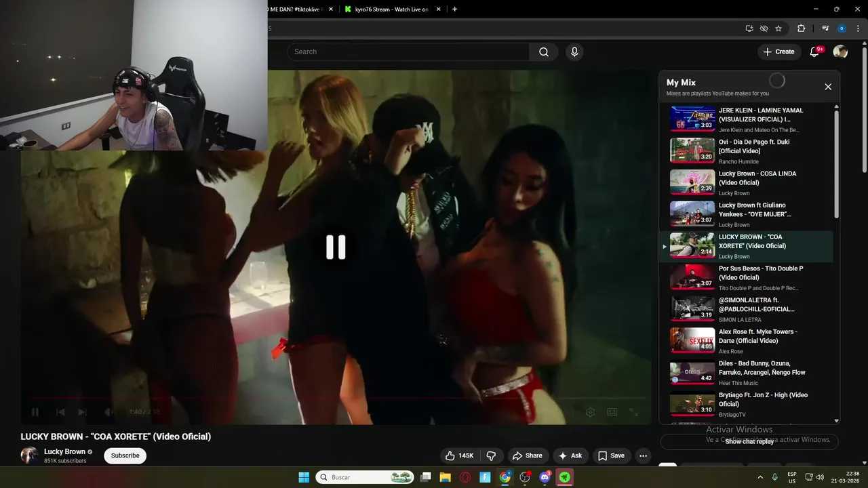Click the Lucky Brown channel avatar
The height and width of the screenshot is (488, 868).
29,455
